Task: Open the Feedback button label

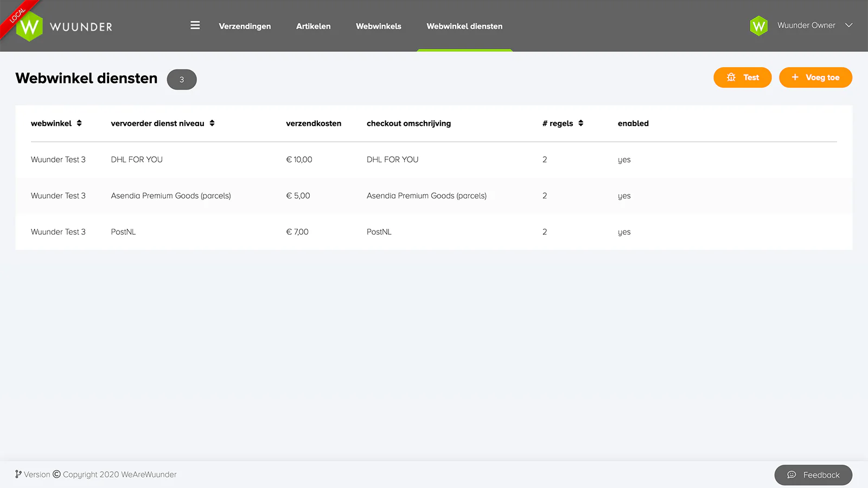Action: pyautogui.click(x=821, y=475)
